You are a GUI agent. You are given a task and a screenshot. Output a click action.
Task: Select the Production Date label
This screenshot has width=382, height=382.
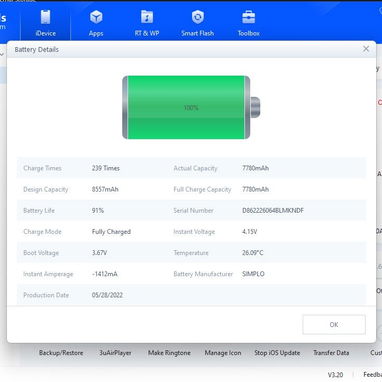[x=46, y=295]
